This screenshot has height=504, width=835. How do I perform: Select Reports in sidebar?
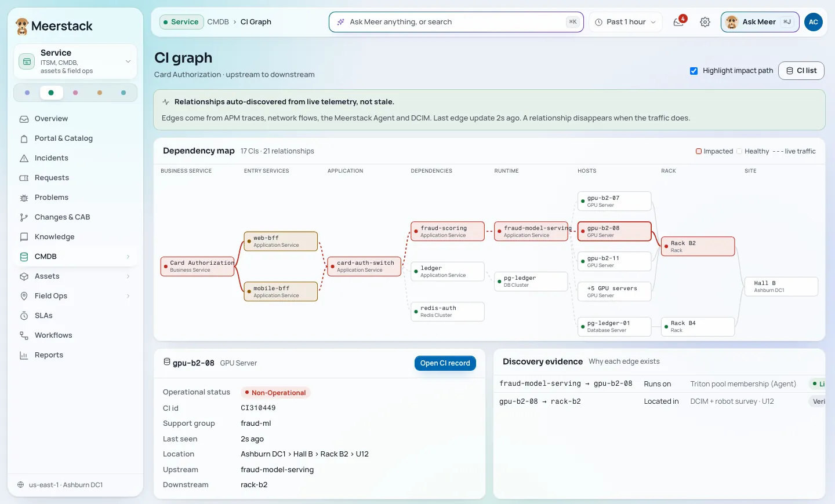pos(75,355)
